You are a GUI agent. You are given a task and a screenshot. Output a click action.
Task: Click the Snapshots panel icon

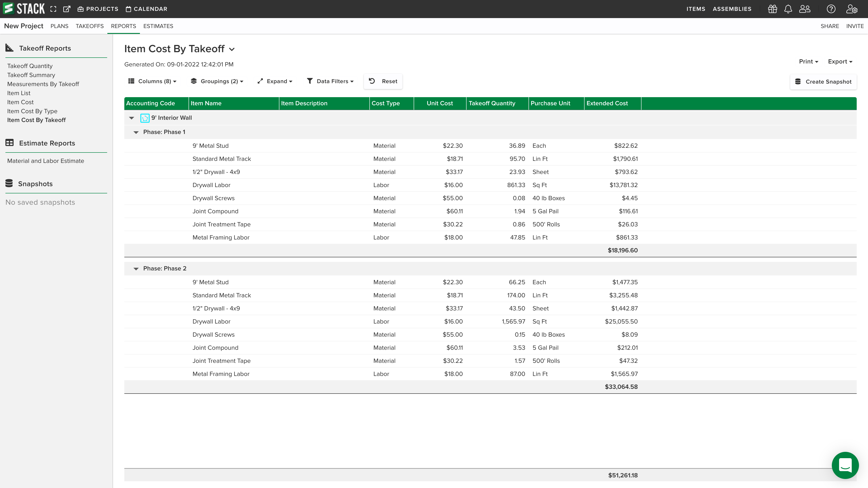coord(9,183)
